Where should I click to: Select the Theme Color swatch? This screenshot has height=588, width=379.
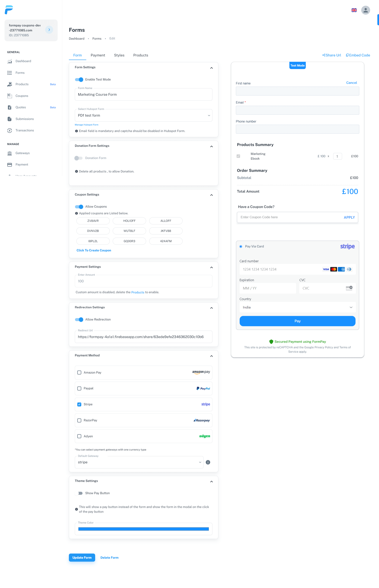pyautogui.click(x=144, y=528)
